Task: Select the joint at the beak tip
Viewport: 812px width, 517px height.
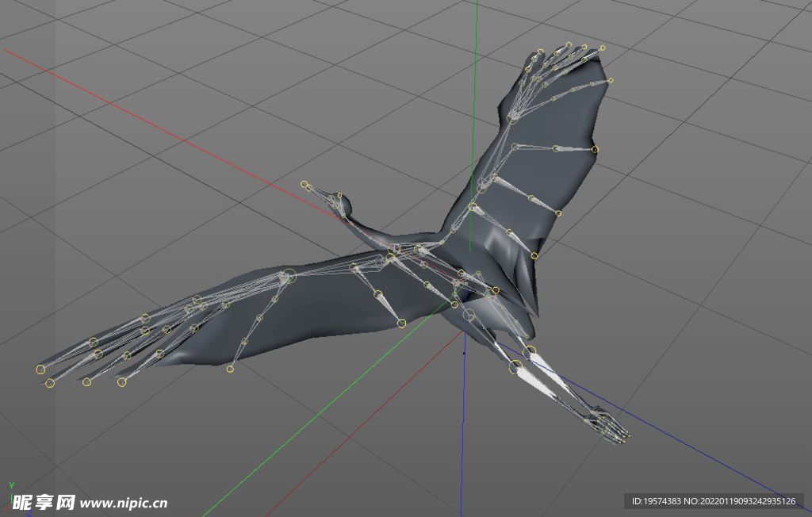Action: 304,184
